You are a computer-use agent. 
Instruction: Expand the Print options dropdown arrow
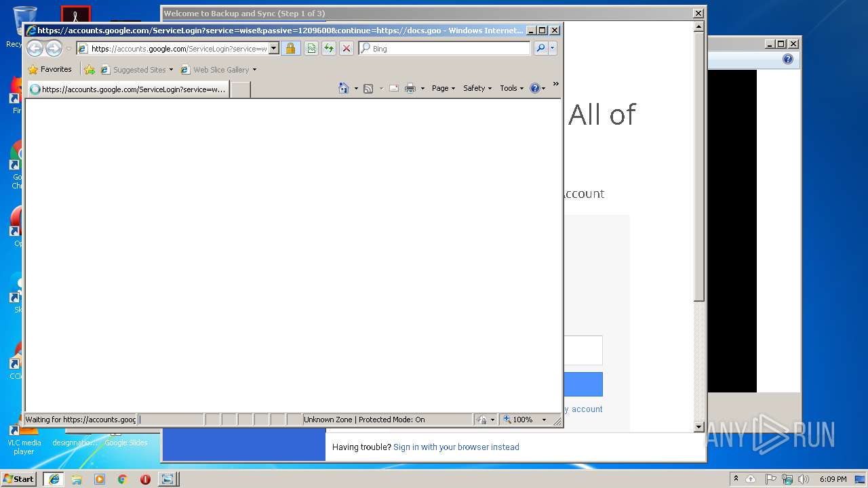tap(422, 88)
